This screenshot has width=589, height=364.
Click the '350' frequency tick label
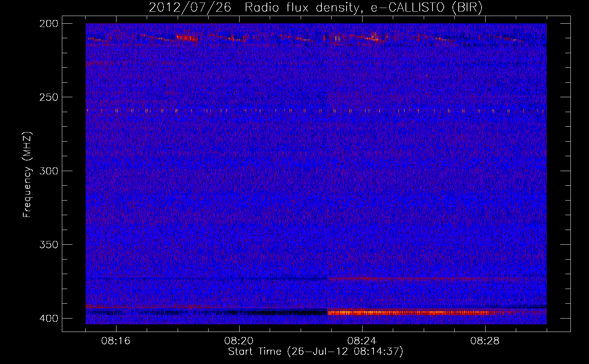pyautogui.click(x=48, y=244)
